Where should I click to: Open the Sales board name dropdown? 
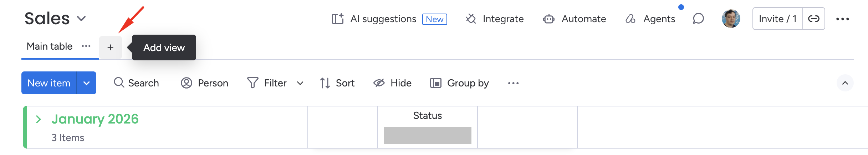click(x=81, y=19)
